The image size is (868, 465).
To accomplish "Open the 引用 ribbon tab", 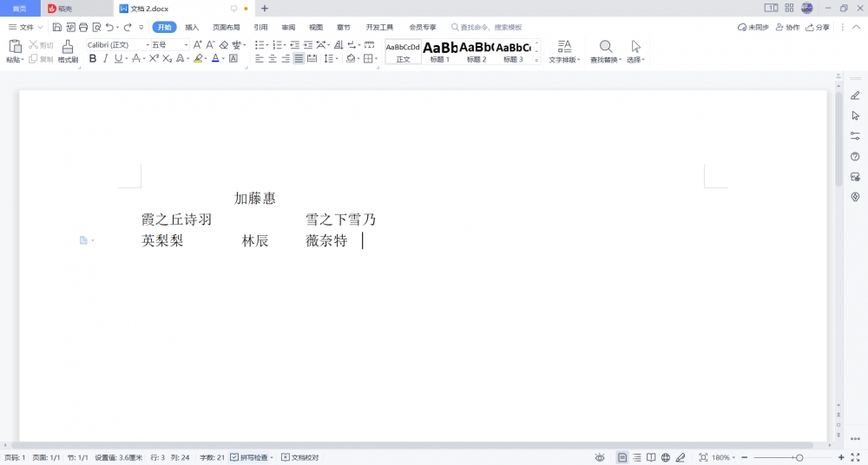I will tap(260, 27).
